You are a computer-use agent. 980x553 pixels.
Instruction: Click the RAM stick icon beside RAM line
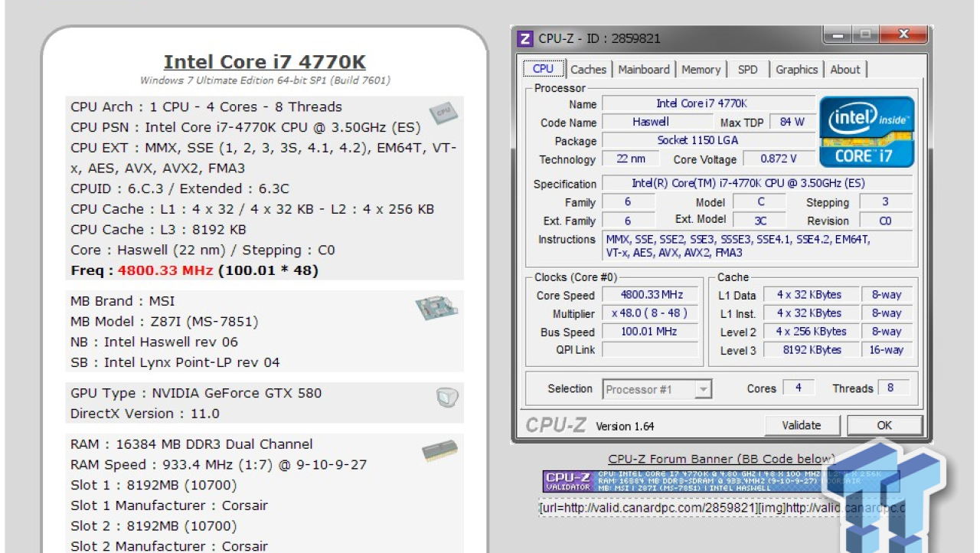439,450
